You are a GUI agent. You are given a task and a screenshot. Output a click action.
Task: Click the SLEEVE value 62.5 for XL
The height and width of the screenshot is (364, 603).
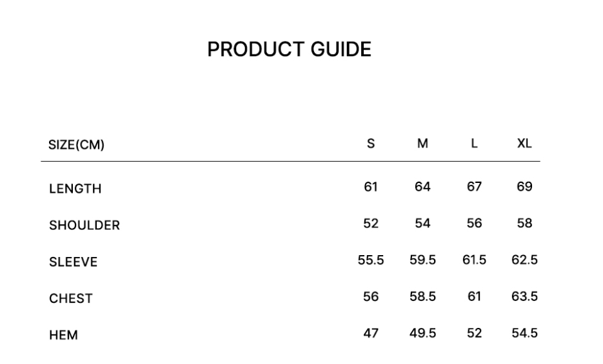pos(524,260)
